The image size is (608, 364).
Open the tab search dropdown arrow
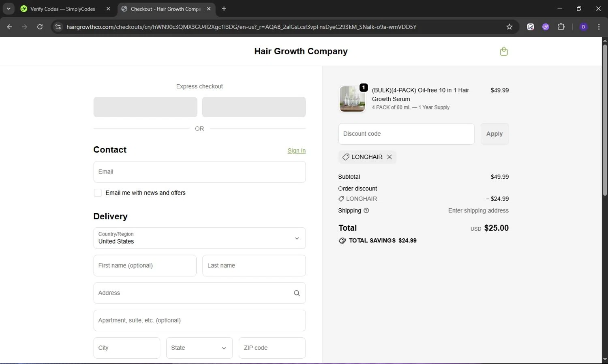click(x=8, y=9)
